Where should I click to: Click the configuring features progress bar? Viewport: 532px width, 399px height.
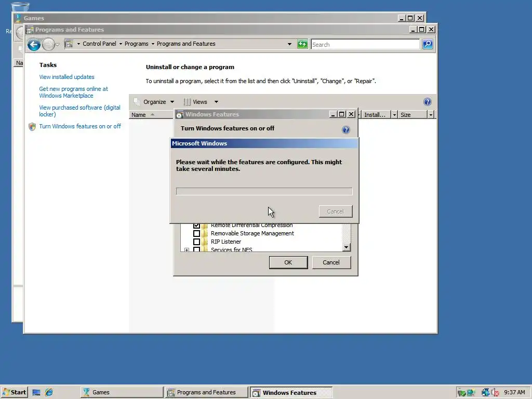click(264, 191)
